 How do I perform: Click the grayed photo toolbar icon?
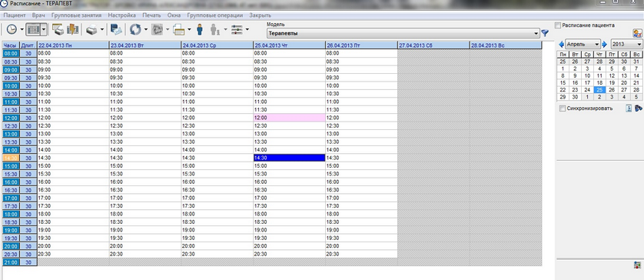[157, 29]
